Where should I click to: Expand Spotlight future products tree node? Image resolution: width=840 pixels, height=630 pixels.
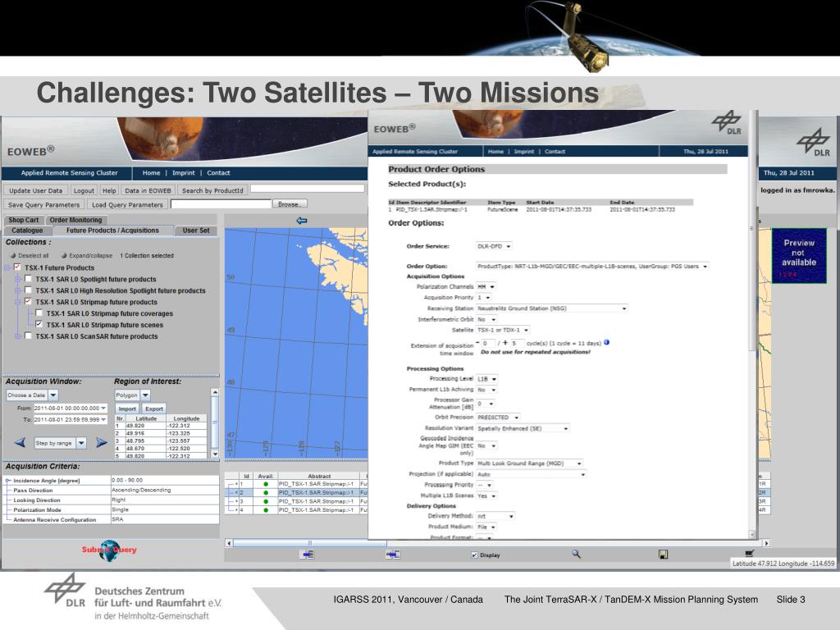[x=18, y=279]
